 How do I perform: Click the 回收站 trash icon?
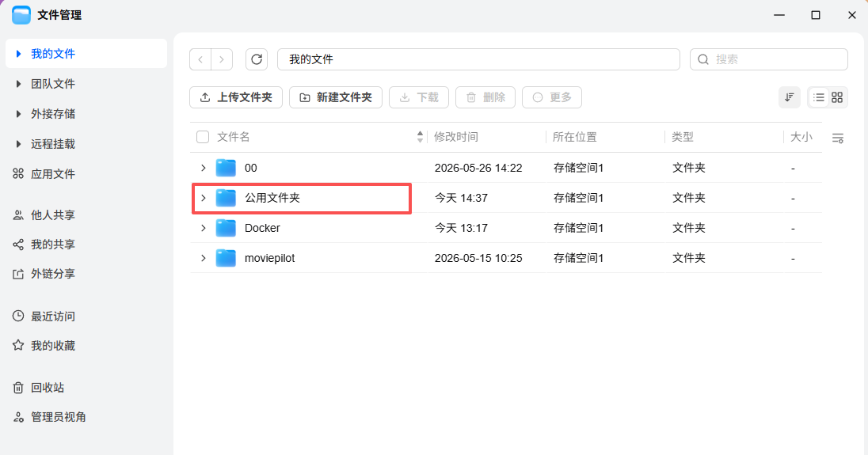(x=18, y=388)
